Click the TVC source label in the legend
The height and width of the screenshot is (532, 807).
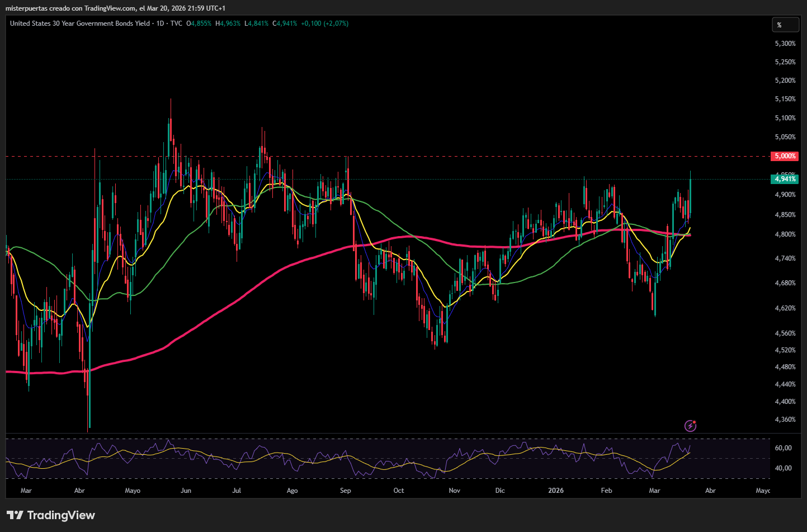pyautogui.click(x=176, y=23)
